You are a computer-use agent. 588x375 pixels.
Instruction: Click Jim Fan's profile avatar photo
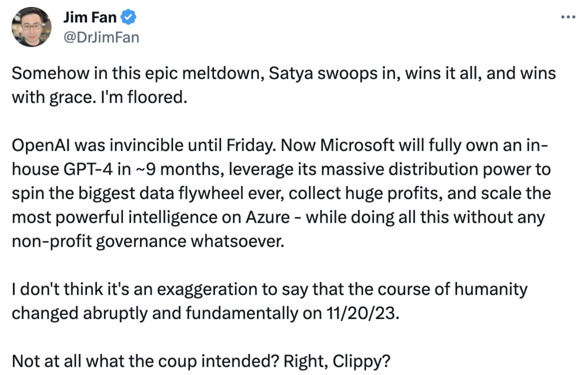[32, 27]
